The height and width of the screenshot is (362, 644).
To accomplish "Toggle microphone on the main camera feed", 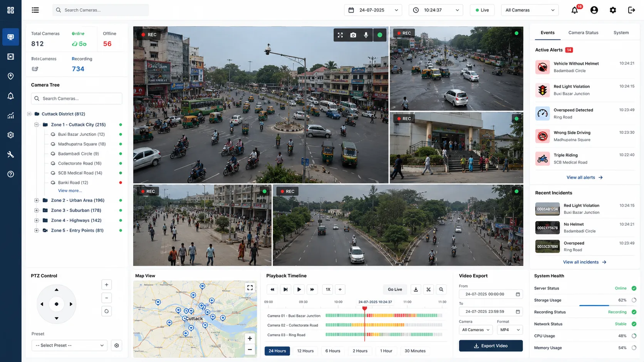I will click(x=366, y=35).
